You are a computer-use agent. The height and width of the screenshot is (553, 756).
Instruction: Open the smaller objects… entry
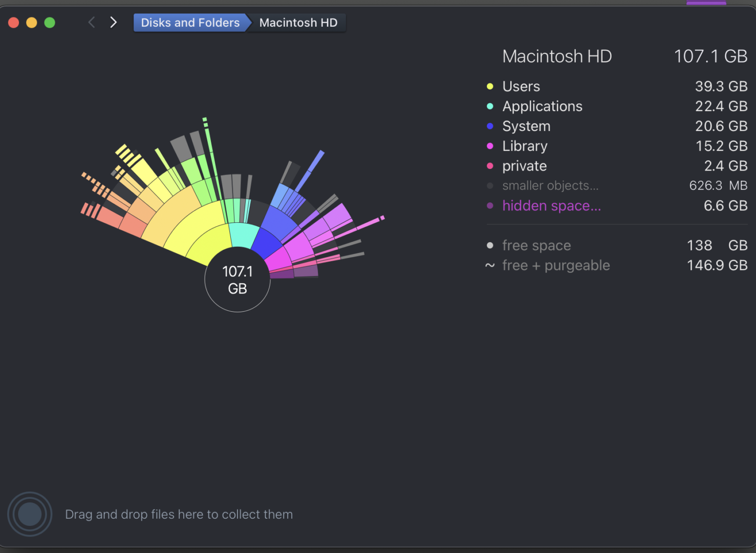[617, 185]
